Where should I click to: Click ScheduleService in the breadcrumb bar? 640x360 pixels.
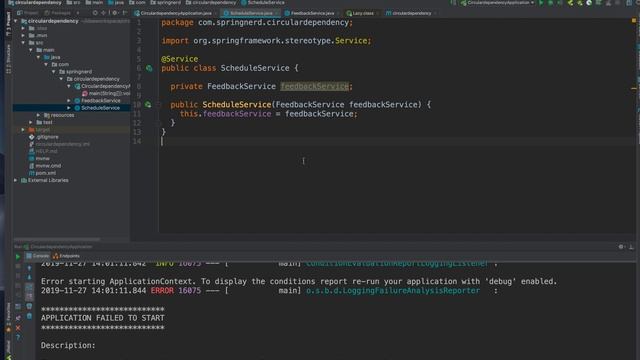click(x=263, y=2)
